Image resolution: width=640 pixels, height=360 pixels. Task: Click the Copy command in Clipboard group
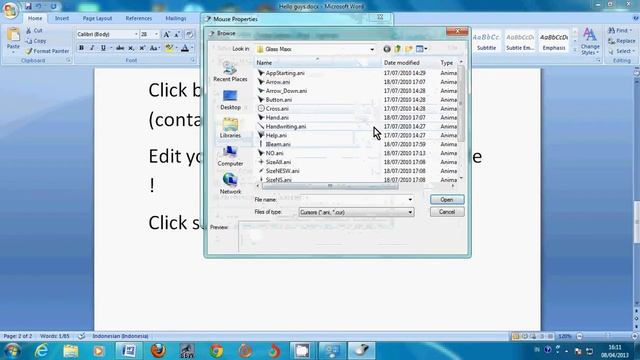pyautogui.click(x=36, y=41)
